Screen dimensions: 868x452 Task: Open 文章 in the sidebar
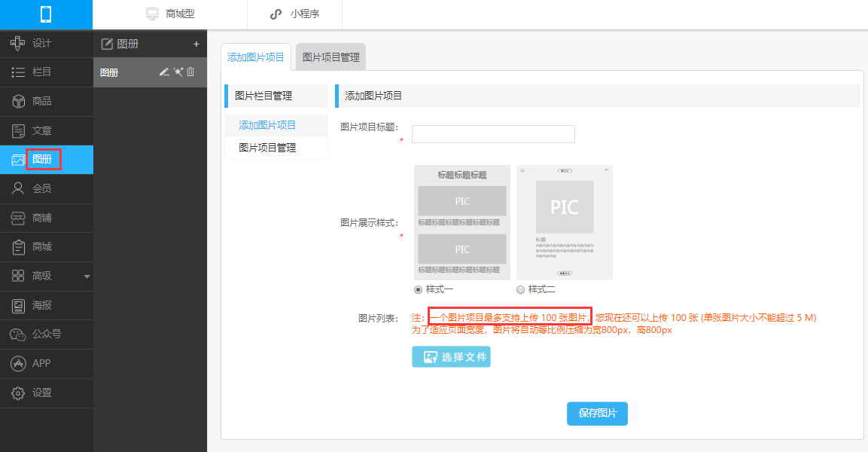pyautogui.click(x=47, y=131)
